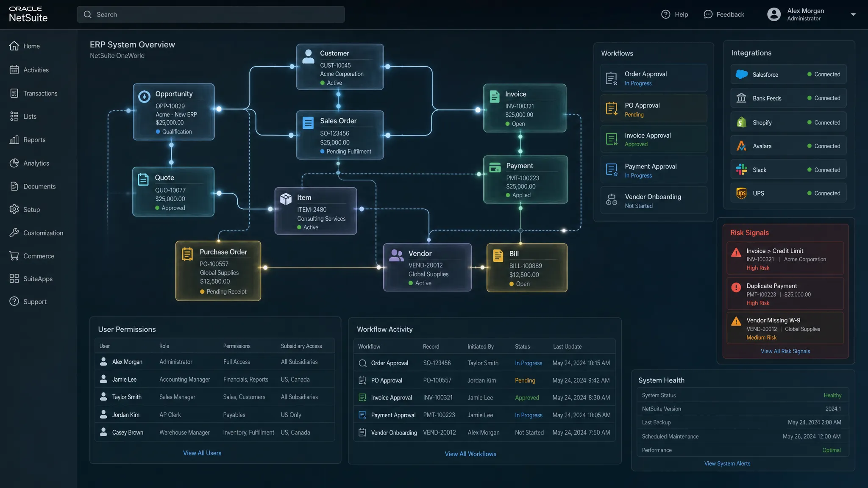
Task: Click the Duplicate Payment alert icon
Action: [x=736, y=287]
